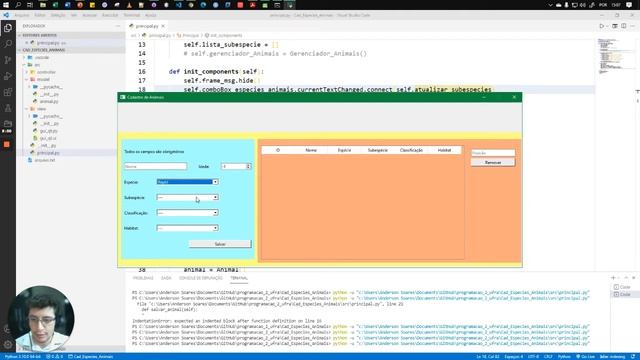
Task: Expand the .vscode folder
Action: 42,58
